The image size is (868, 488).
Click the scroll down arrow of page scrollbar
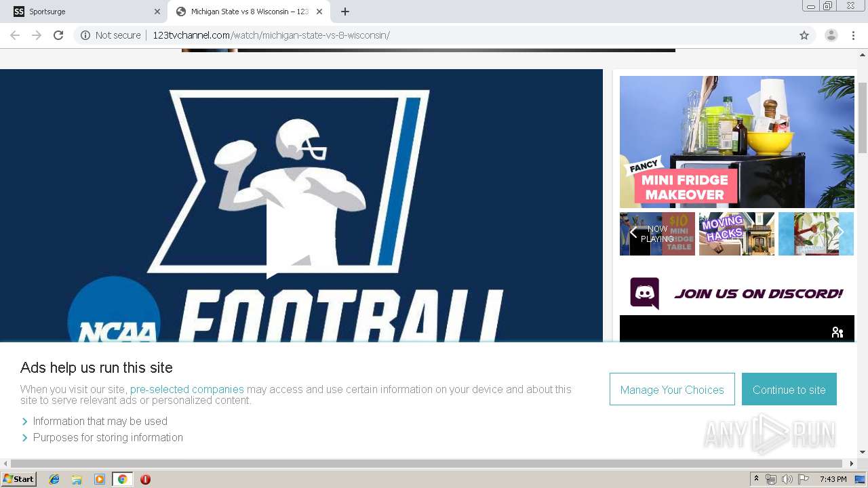pyautogui.click(x=863, y=452)
